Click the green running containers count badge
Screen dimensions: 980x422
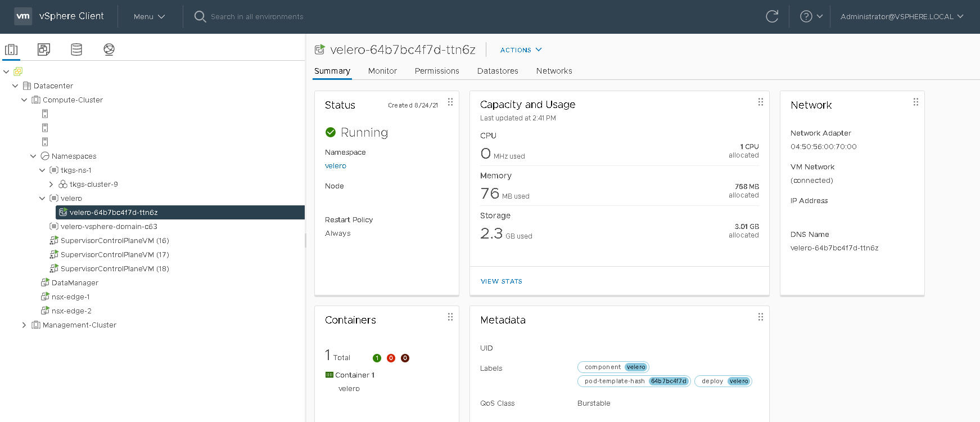click(377, 358)
